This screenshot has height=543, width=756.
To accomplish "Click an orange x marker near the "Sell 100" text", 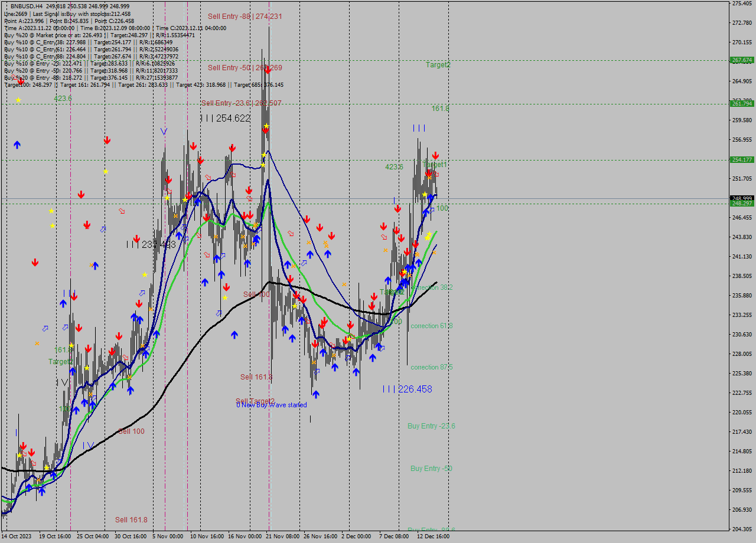I will [294, 266].
